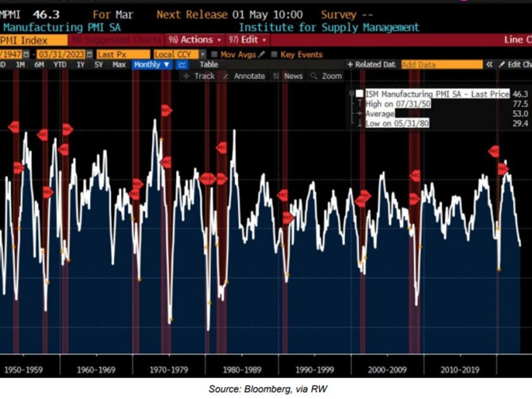Set range to 5Y
This screenshot has height=399, width=532.
(99, 65)
